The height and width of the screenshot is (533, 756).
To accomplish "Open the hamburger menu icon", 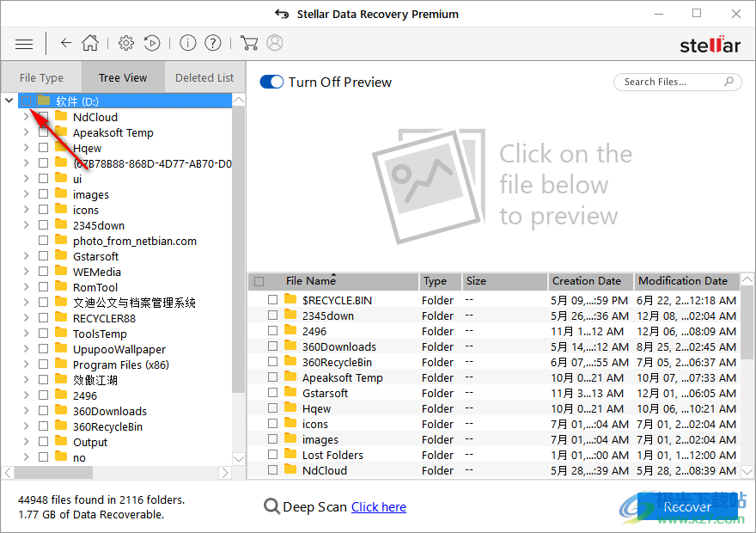I will pyautogui.click(x=24, y=45).
